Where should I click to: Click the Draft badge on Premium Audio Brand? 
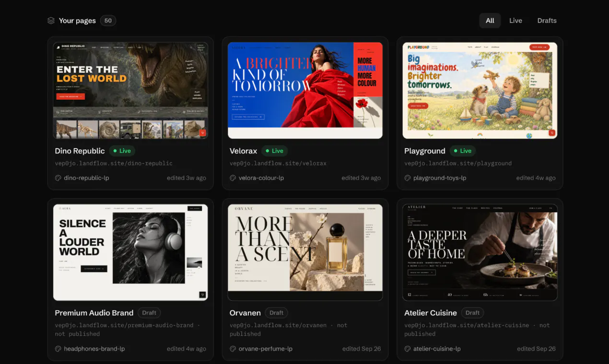[x=149, y=313]
